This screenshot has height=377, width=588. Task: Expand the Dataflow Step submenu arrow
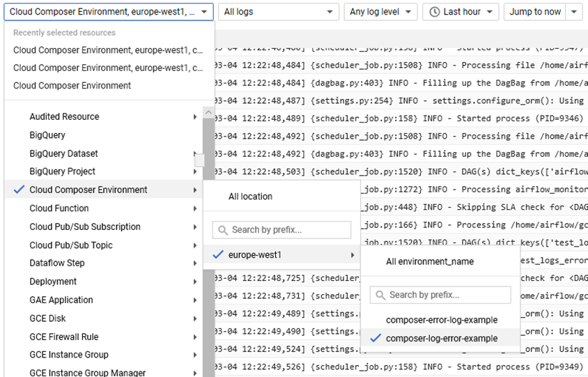[195, 263]
